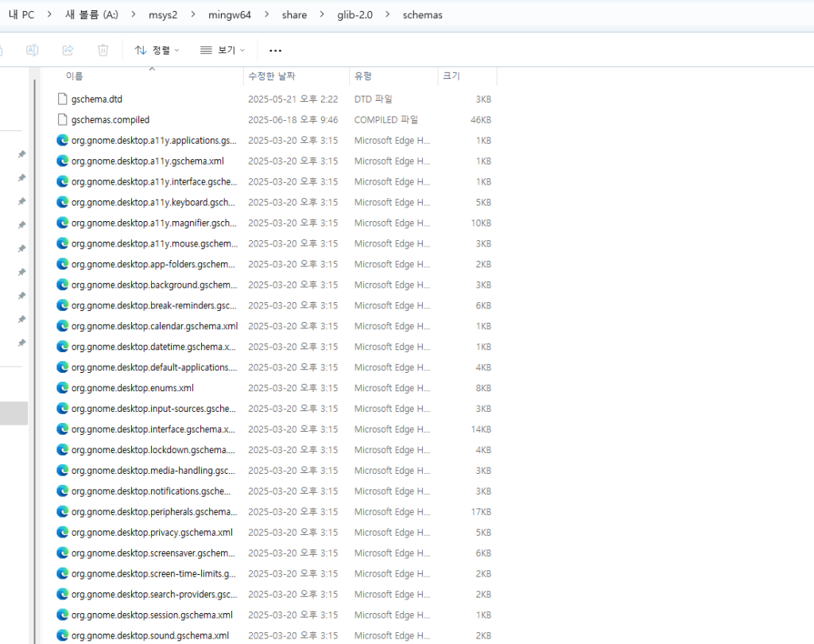Click date 2025-05-21 오후 2:22
This screenshot has width=814, height=644.
pyautogui.click(x=293, y=99)
